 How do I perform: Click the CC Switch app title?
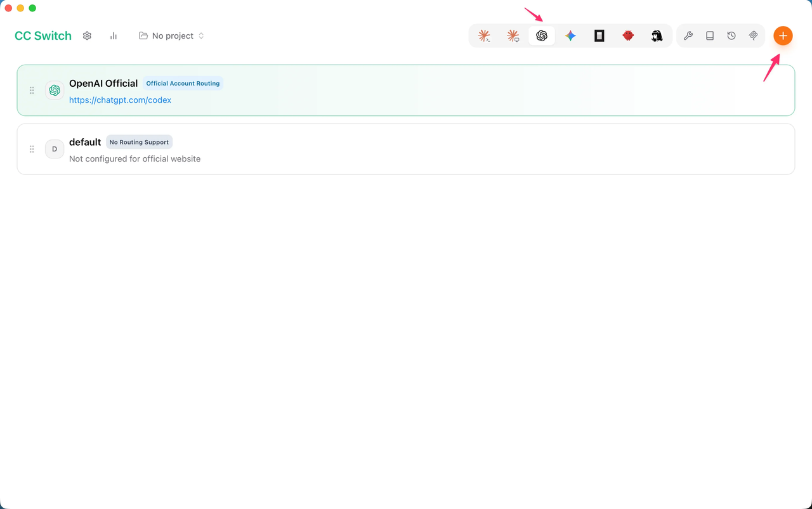point(43,35)
